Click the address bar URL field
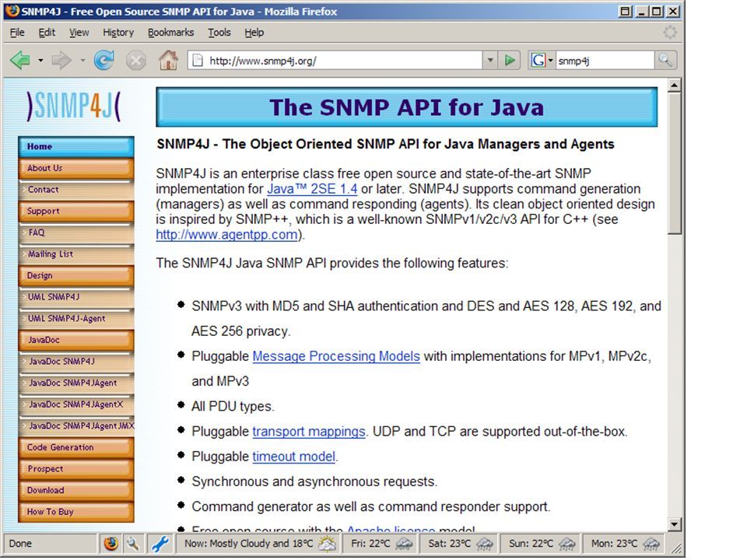Image resolution: width=747 pixels, height=560 pixels. (335, 61)
